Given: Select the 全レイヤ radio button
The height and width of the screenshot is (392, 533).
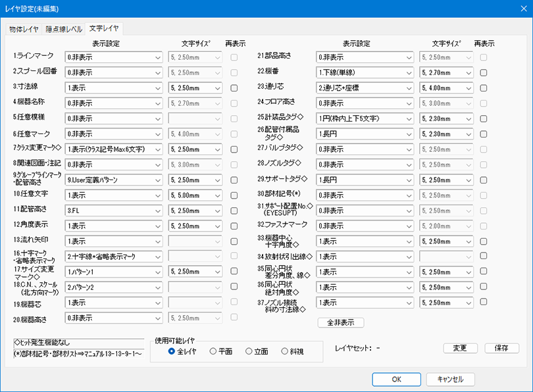Looking at the screenshot, I should click(182, 351).
